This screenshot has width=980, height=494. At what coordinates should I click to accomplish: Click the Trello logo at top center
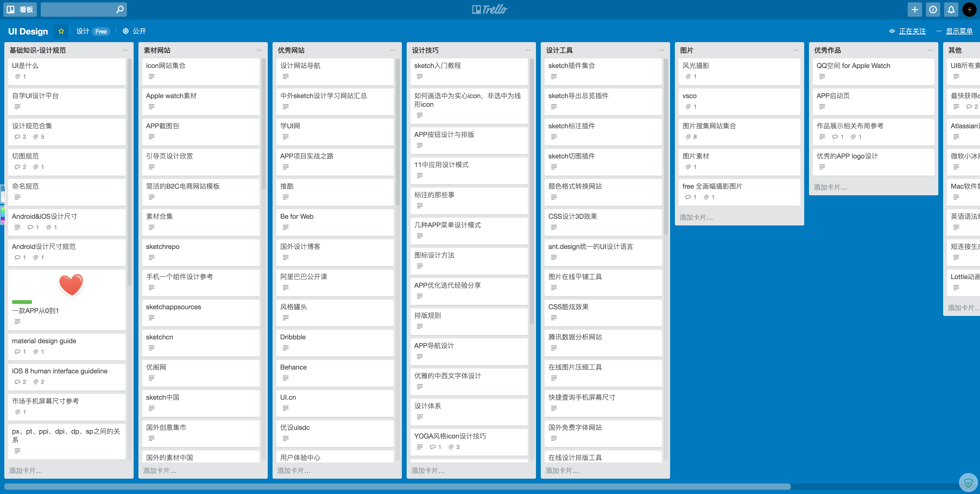[490, 10]
